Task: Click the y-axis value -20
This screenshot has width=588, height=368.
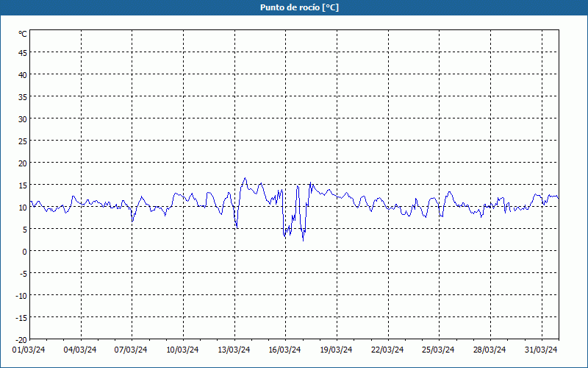Action: click(x=21, y=340)
